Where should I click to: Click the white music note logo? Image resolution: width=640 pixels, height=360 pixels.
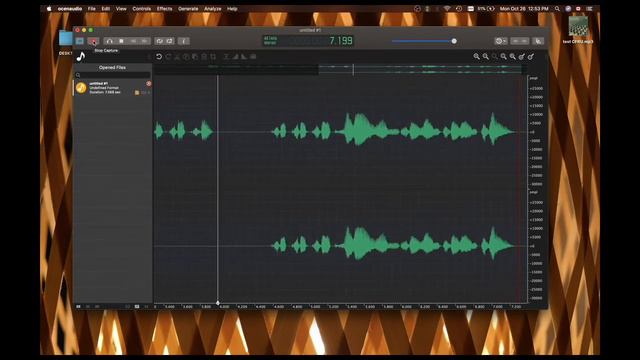tap(81, 57)
